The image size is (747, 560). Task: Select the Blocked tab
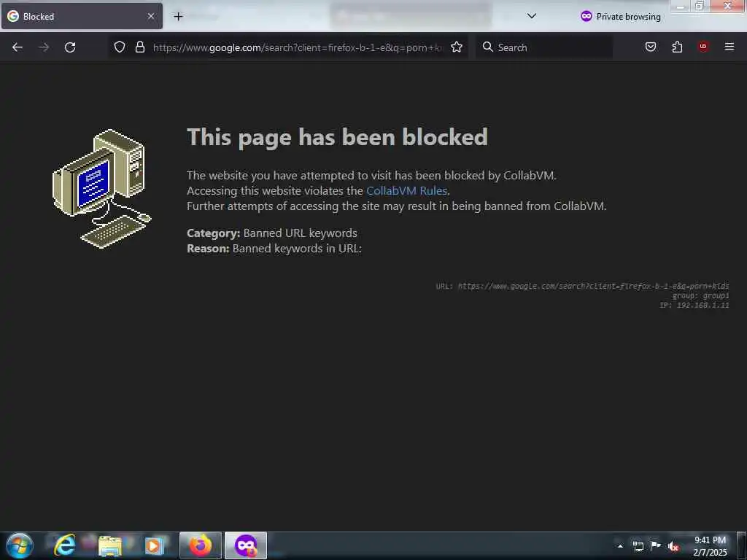click(x=82, y=16)
